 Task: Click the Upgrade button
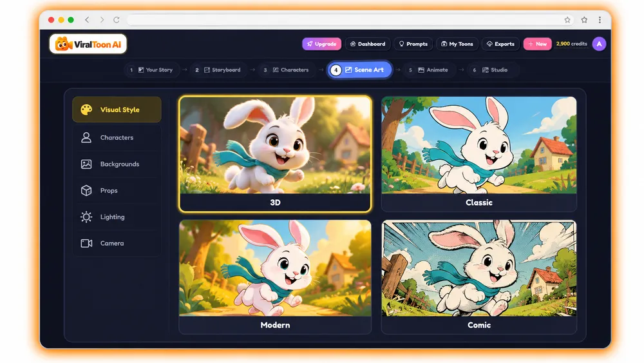pyautogui.click(x=321, y=44)
